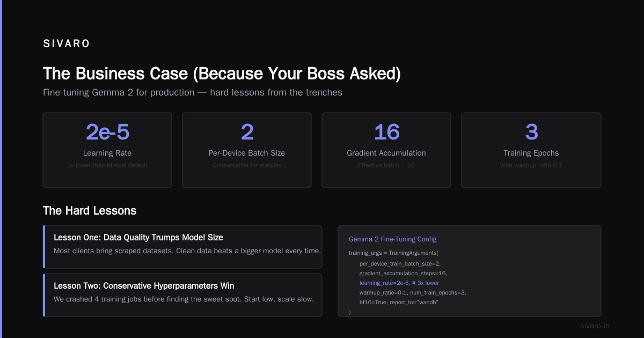The width and height of the screenshot is (644, 338).
Task: Click the sentence about 4 crashed training jobs
Action: 184,299
